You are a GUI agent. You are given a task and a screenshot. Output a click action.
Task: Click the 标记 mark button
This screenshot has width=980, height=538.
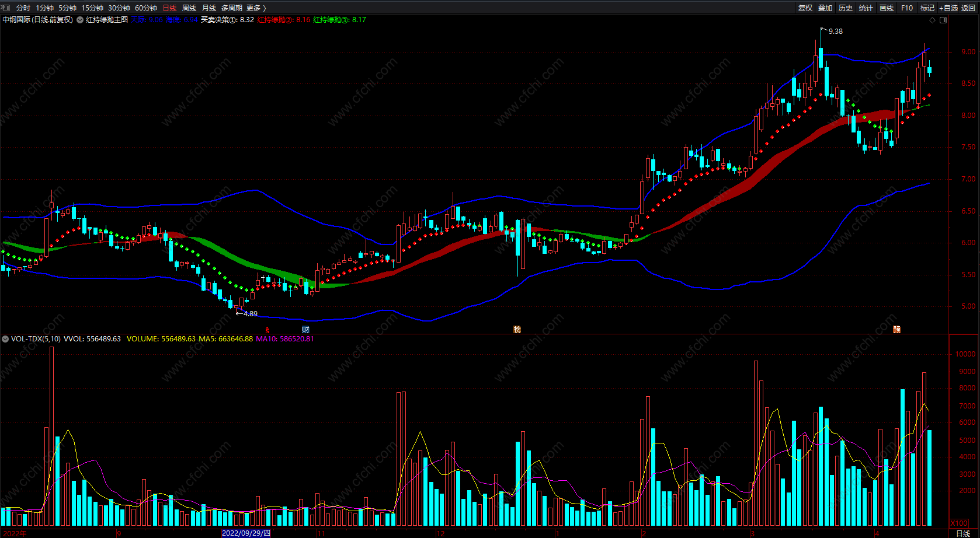927,8
